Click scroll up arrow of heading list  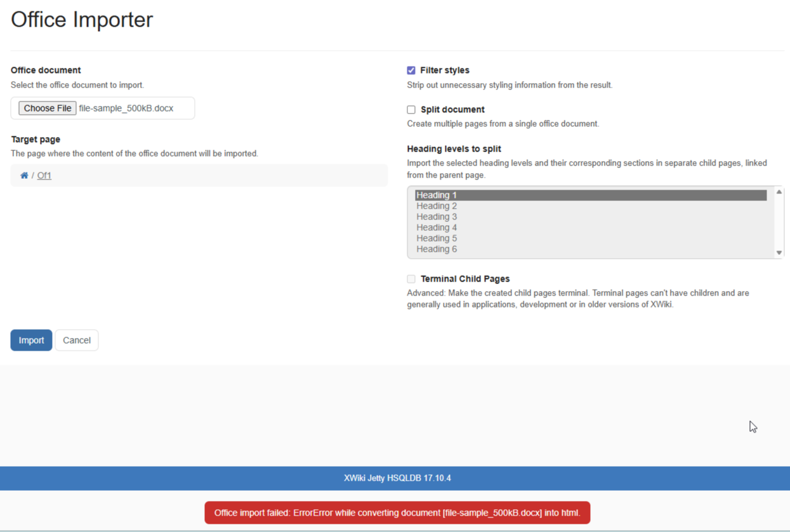pos(779,192)
